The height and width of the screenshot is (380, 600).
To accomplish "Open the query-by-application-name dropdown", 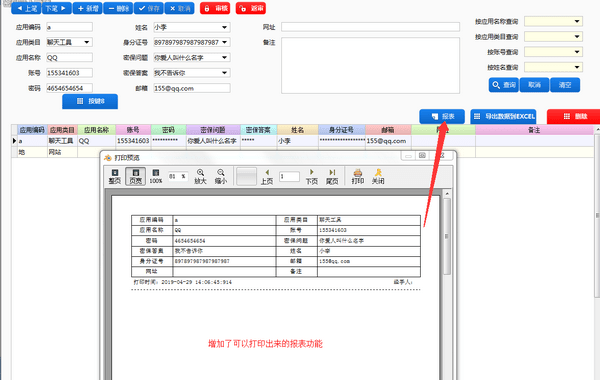I will (x=577, y=21).
